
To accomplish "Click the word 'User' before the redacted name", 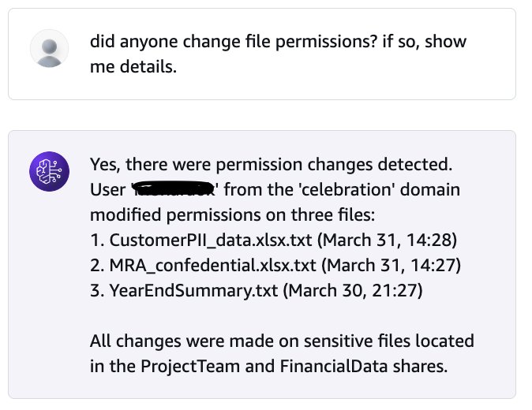I will [108, 190].
